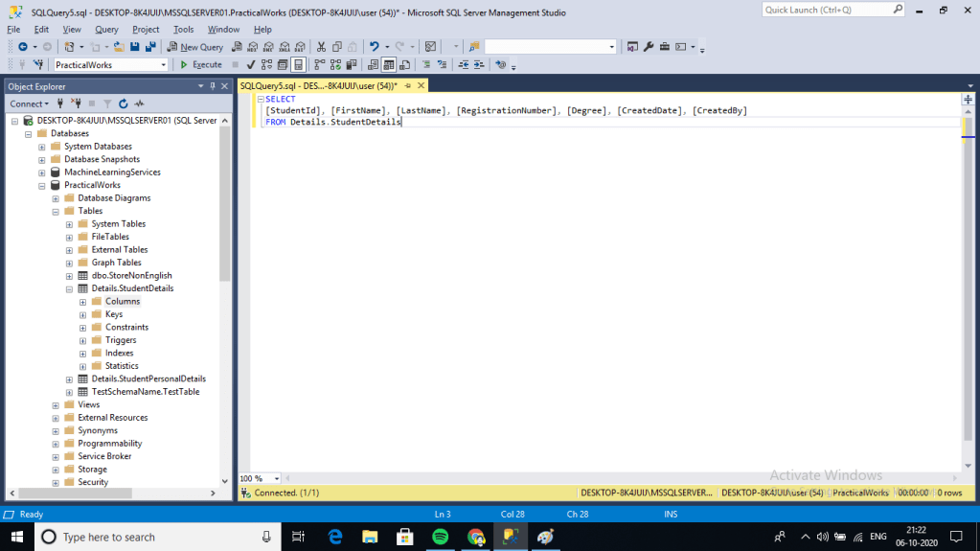
Task: Click the Save icon in the toolbar
Action: 135,47
